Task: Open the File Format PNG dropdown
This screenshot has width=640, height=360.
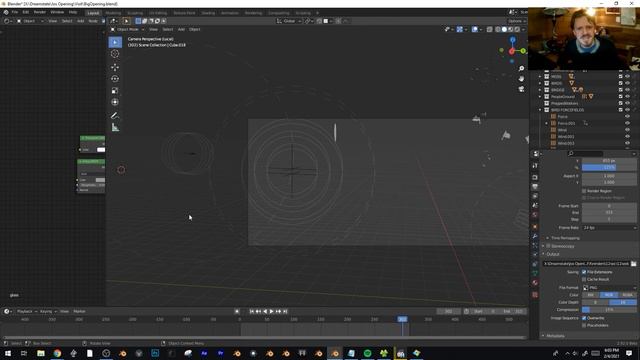Action: [609, 288]
